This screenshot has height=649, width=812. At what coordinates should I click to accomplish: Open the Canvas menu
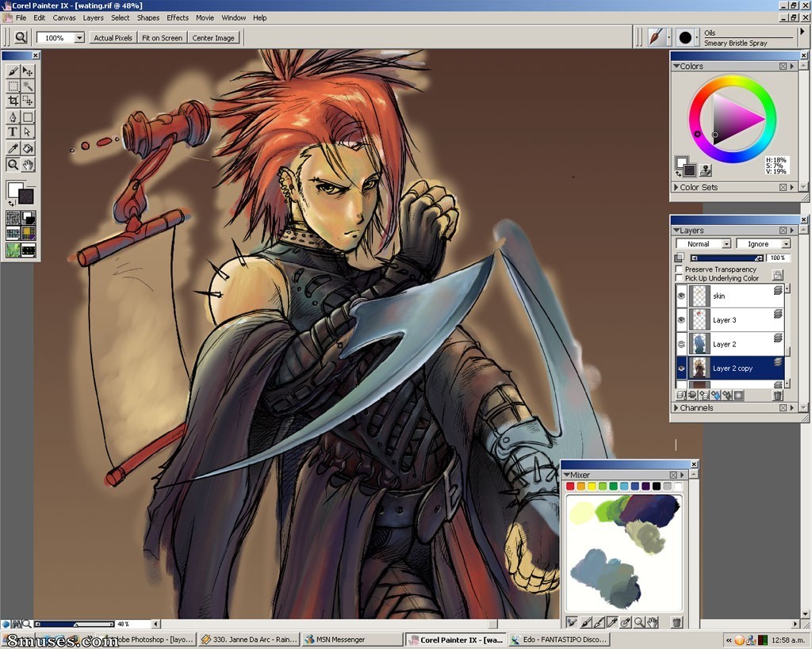click(64, 17)
